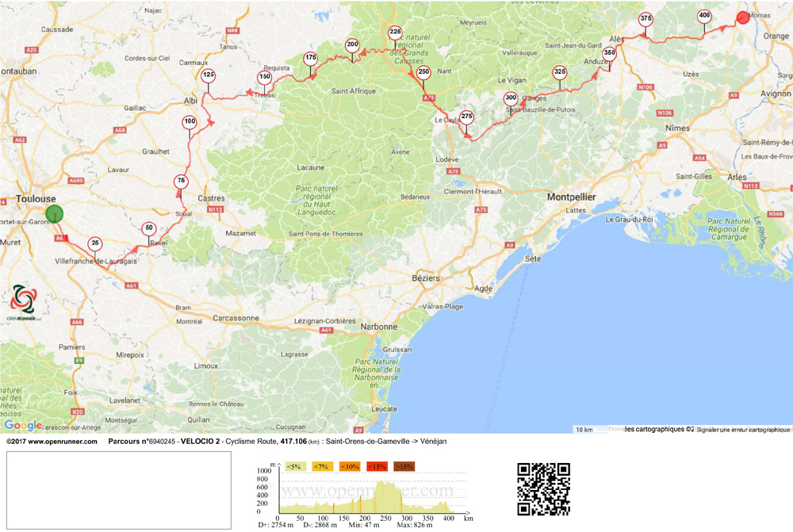Screen dimensions: 793x532
Task: Select the 275 km route marker
Action: [x=466, y=117]
